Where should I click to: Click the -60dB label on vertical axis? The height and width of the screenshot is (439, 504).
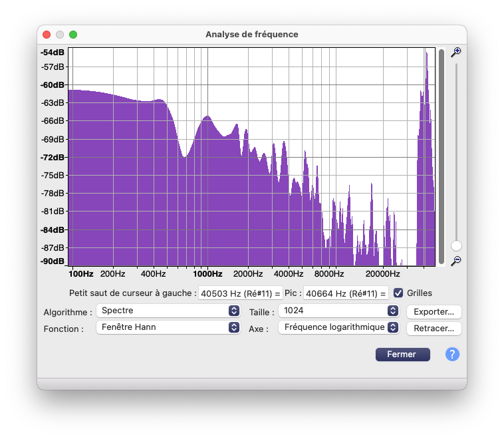(x=53, y=85)
